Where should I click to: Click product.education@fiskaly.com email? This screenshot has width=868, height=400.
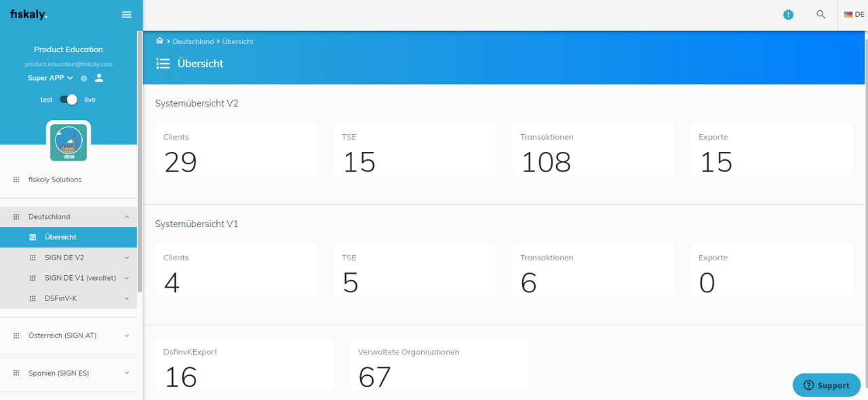[x=68, y=64]
